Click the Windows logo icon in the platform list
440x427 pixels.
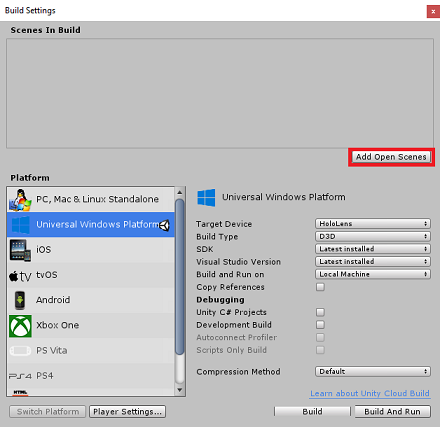(x=20, y=225)
